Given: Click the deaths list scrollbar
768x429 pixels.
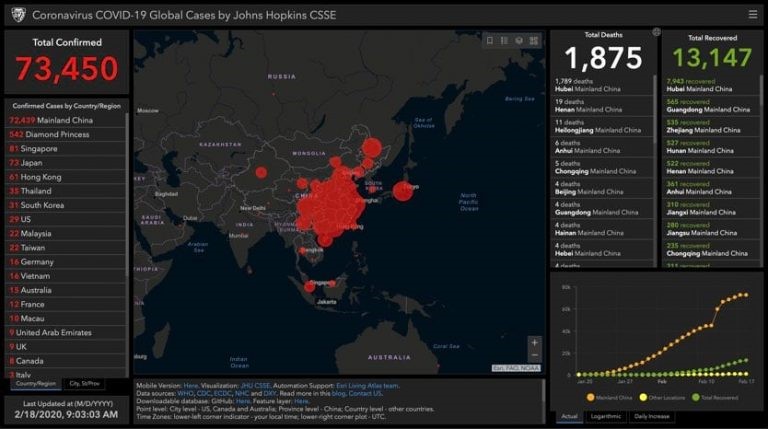Looking at the screenshot, I should pyautogui.click(x=655, y=109).
